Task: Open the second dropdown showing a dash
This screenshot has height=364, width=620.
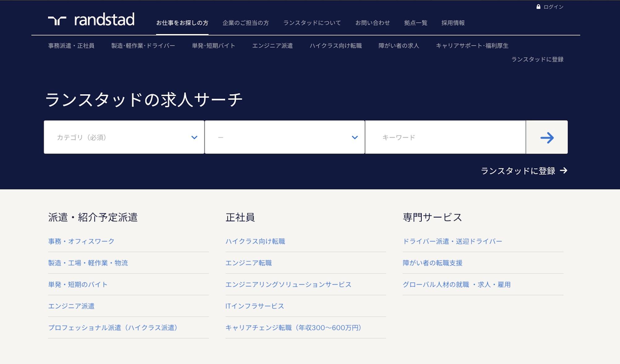Action: (x=285, y=137)
